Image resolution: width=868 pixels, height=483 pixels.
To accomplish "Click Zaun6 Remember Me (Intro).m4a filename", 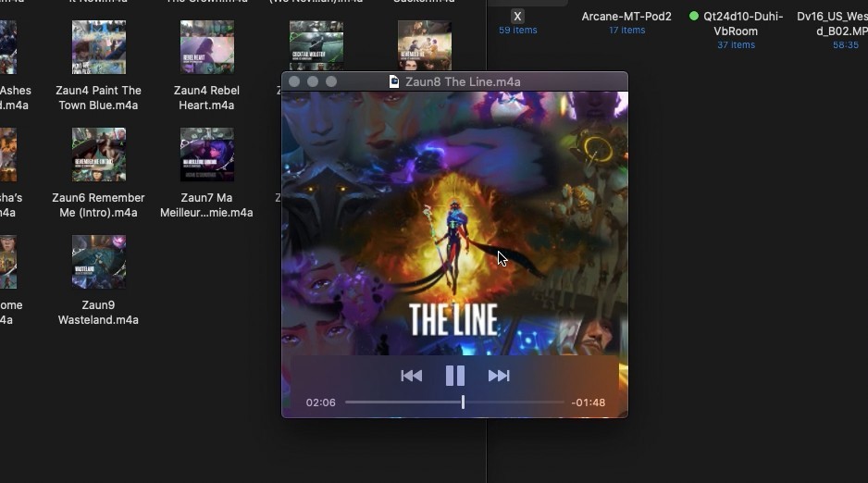I will coord(98,205).
